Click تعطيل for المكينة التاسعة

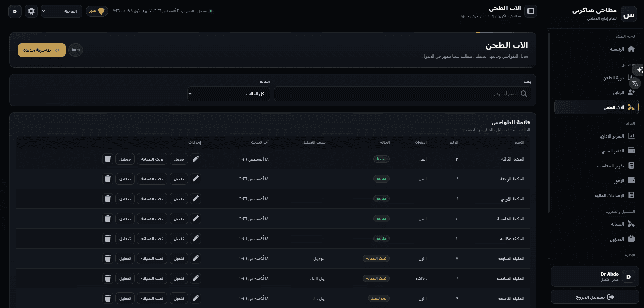(125, 298)
